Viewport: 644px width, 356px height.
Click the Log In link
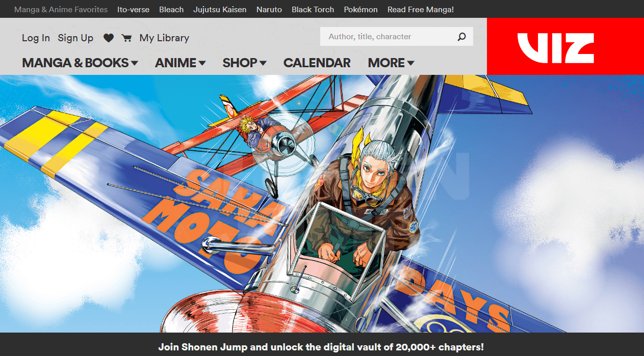36,38
